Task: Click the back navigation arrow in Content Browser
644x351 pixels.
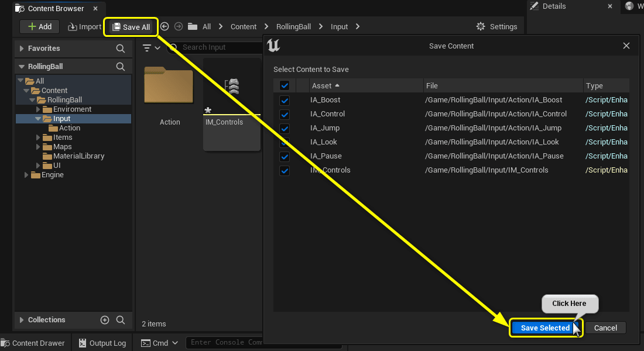Action: (x=165, y=26)
